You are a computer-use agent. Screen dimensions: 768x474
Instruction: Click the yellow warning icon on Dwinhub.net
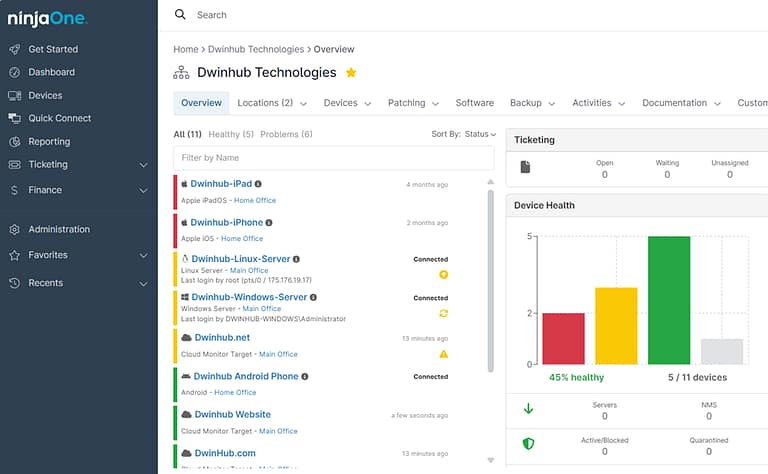tap(444, 354)
